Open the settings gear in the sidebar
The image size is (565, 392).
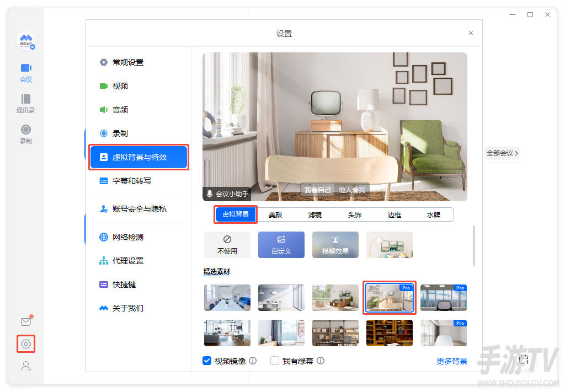[26, 344]
